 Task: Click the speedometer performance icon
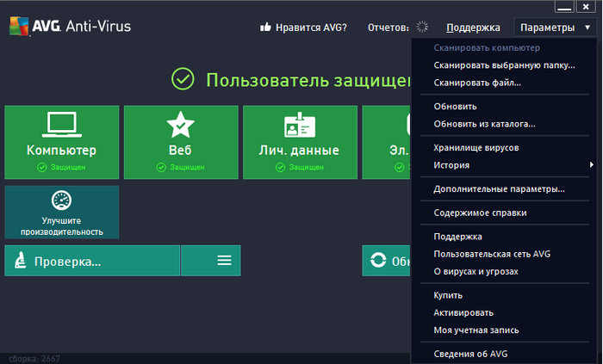[x=61, y=200]
